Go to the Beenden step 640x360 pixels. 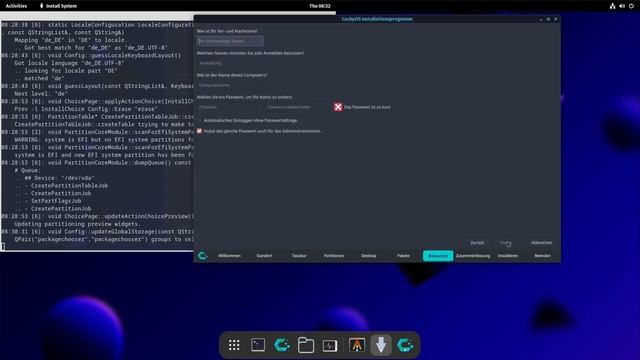pos(542,256)
